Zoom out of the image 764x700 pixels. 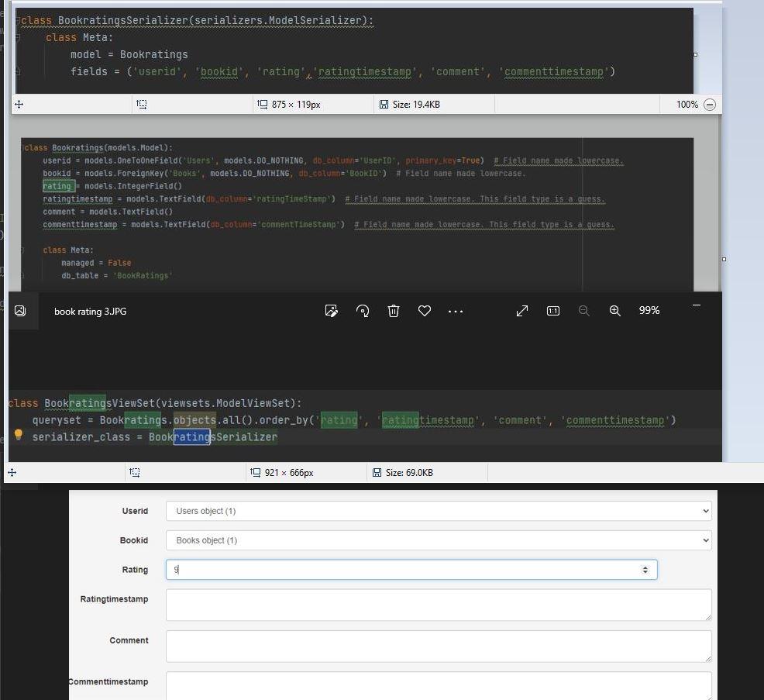584,311
